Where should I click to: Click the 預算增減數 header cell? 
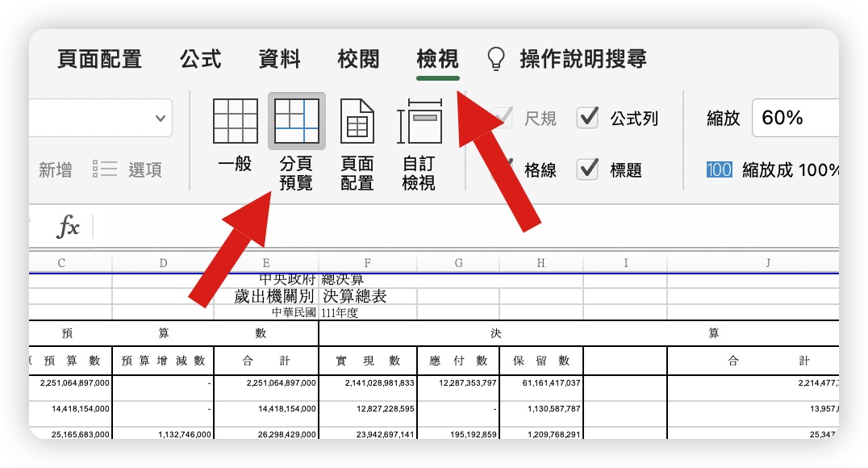point(163,361)
